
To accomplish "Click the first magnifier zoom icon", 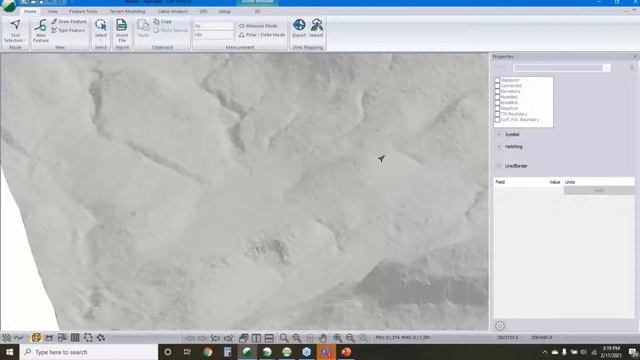I will click(x=284, y=338).
